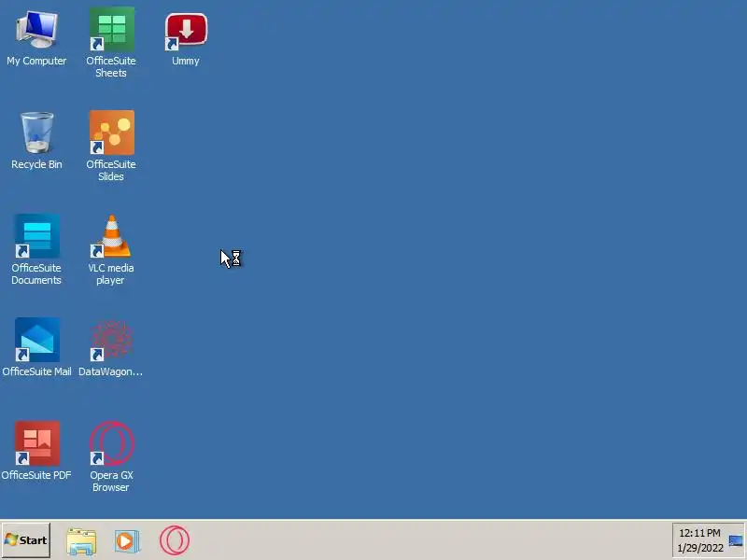Launch Opera GX from the taskbar
This screenshot has width=747, height=560.
pos(175,540)
